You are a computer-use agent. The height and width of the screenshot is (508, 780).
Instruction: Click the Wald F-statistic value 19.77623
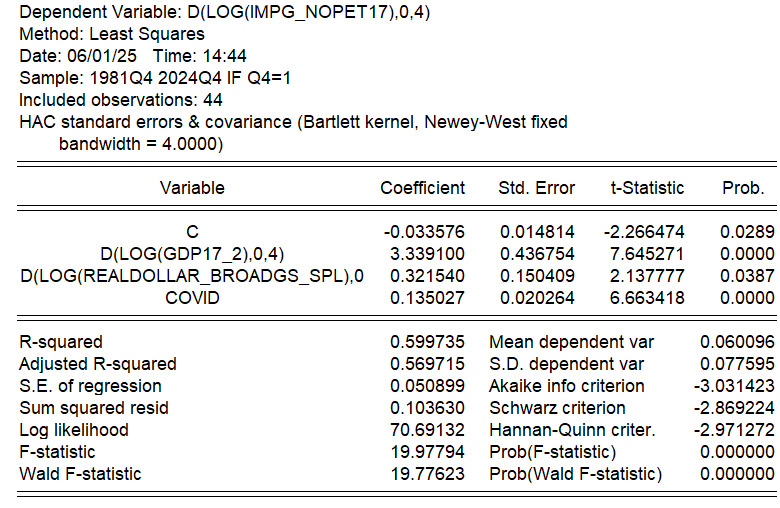pos(427,474)
